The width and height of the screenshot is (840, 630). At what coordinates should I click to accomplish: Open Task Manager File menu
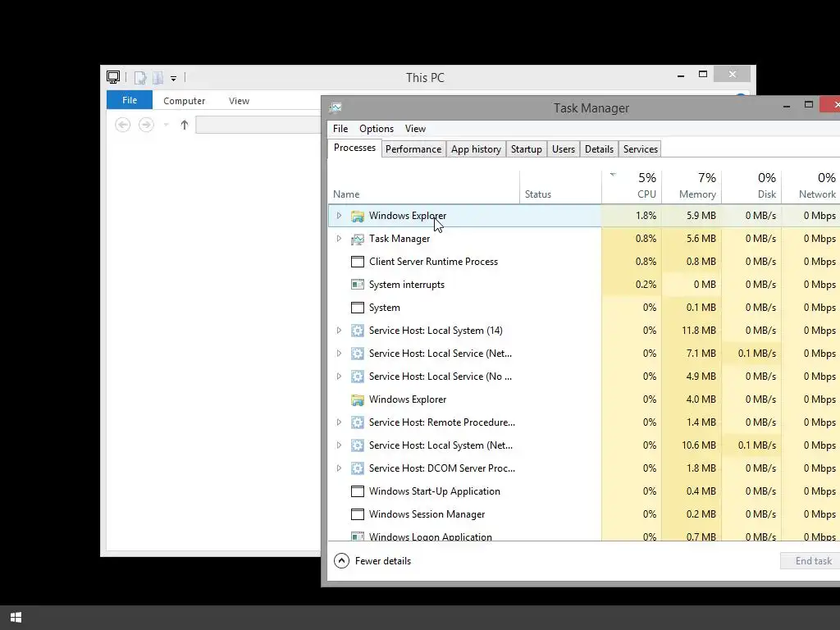tap(340, 129)
